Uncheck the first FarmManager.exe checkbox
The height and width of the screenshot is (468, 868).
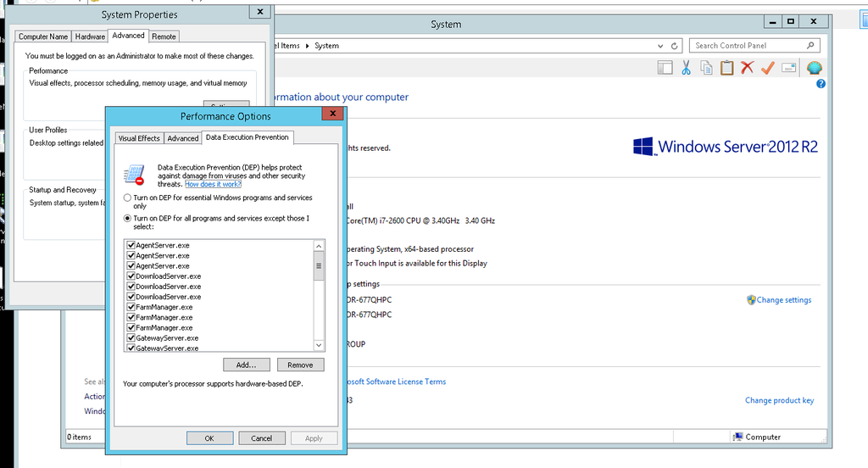(x=131, y=307)
